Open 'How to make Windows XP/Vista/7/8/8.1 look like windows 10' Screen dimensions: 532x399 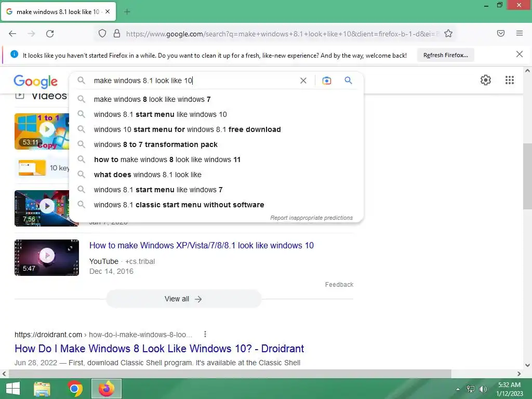(x=201, y=245)
